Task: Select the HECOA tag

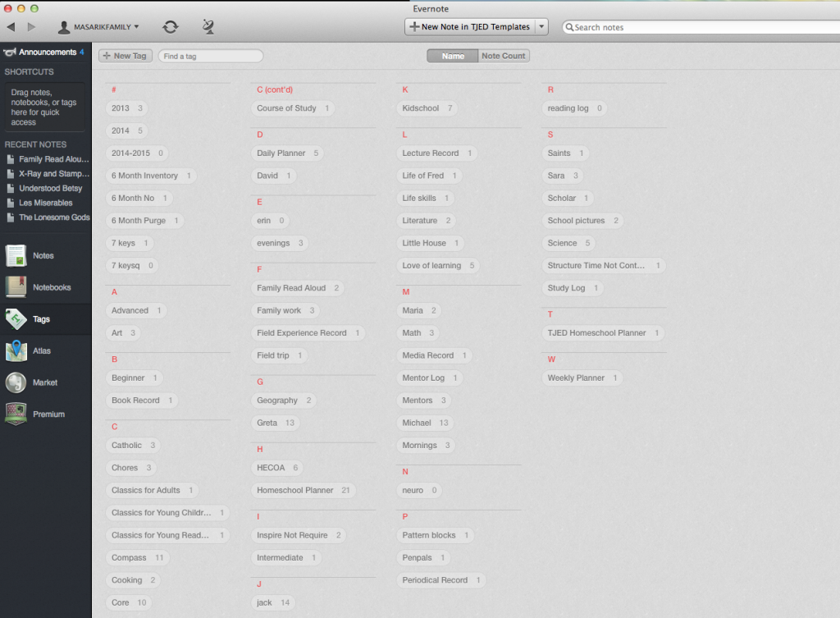Action: (277, 467)
